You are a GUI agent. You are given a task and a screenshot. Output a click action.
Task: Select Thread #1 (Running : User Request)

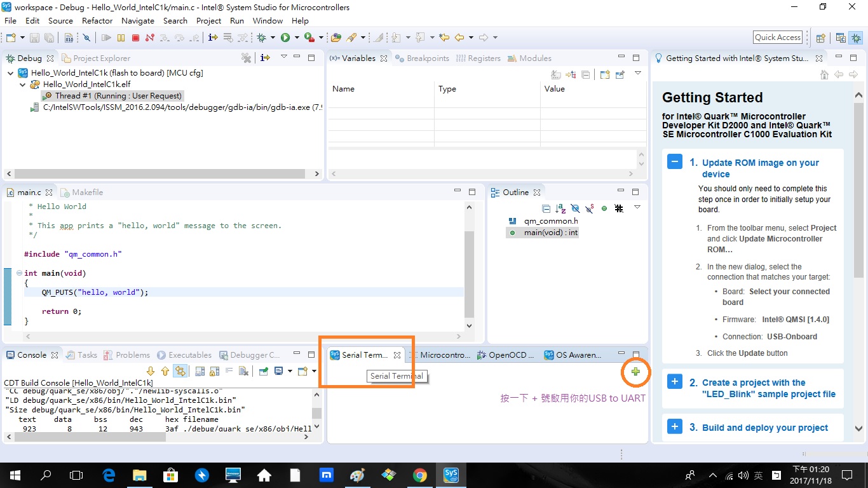112,96
